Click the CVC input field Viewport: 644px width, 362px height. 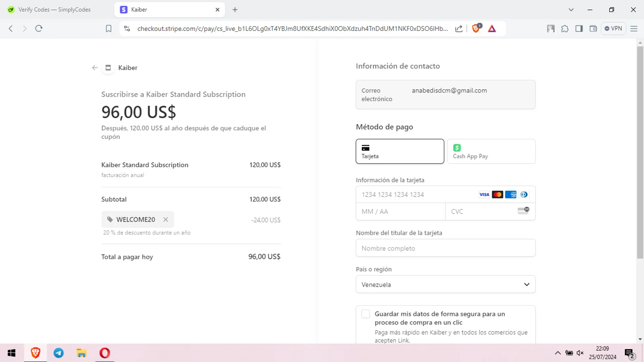490,212
